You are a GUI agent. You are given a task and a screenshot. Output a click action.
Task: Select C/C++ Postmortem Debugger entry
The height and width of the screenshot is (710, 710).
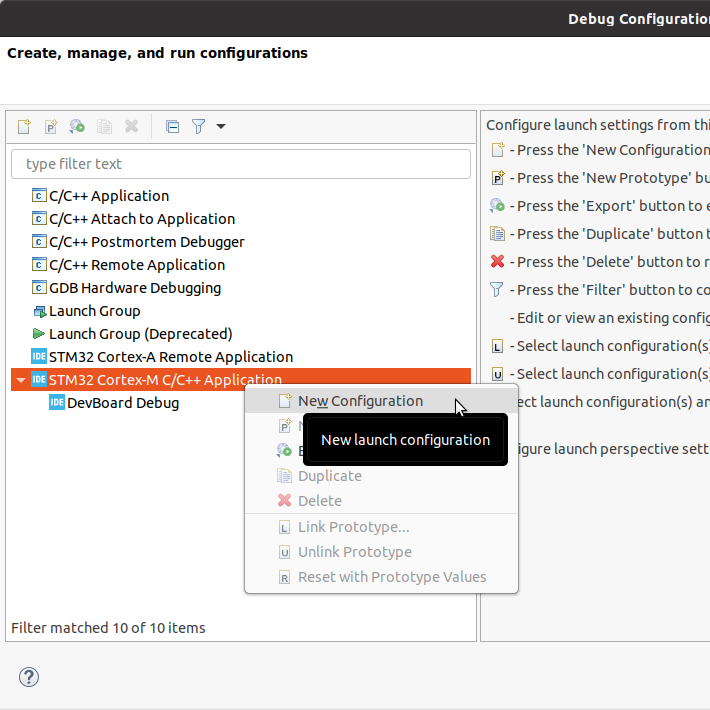[x=146, y=242]
